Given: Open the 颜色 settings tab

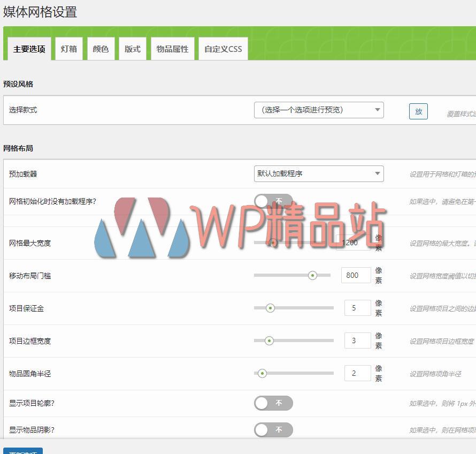Looking at the screenshot, I should pos(101,48).
